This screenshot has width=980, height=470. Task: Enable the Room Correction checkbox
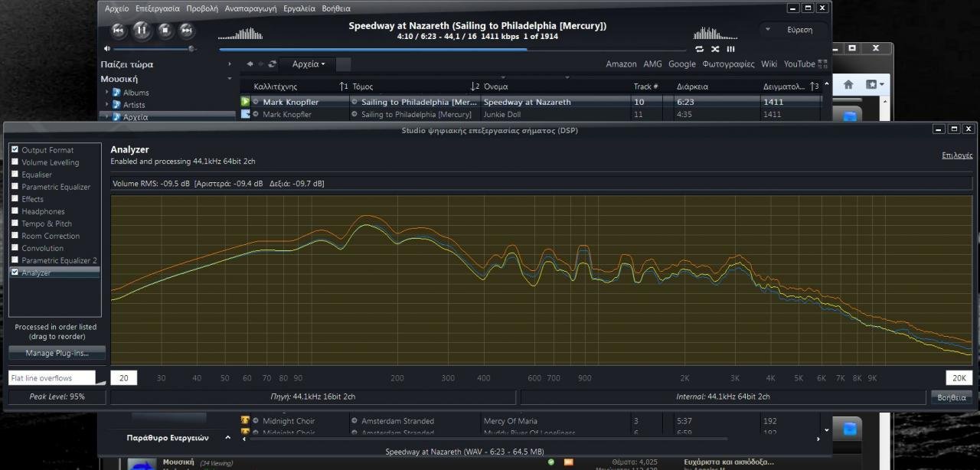(x=15, y=236)
